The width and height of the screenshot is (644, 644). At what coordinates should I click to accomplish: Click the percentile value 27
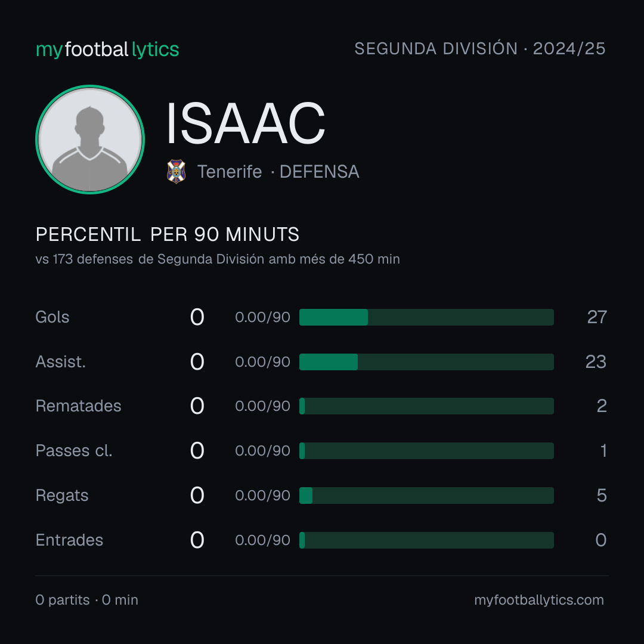[x=597, y=317]
